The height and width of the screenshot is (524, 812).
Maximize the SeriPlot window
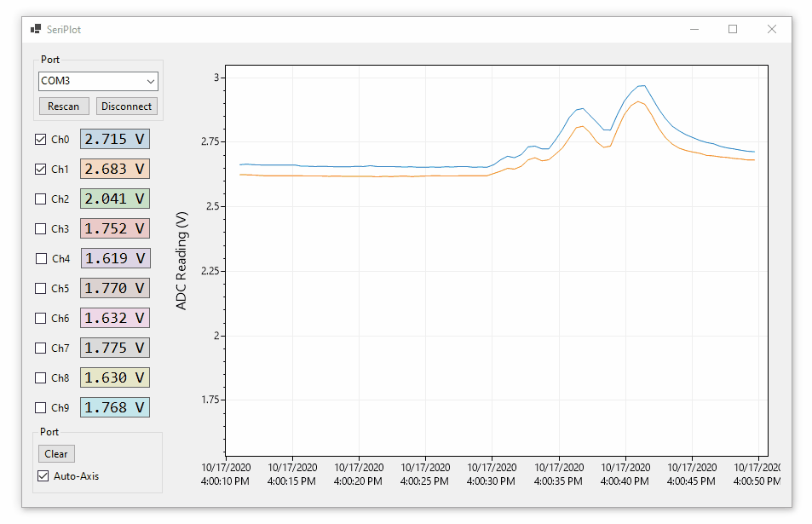click(732, 29)
